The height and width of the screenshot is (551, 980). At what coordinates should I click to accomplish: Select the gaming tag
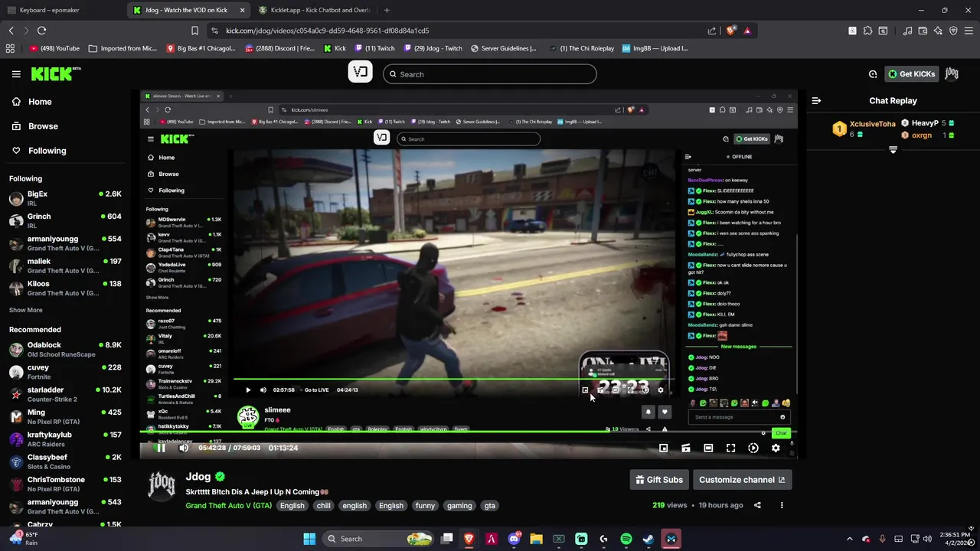pyautogui.click(x=459, y=506)
